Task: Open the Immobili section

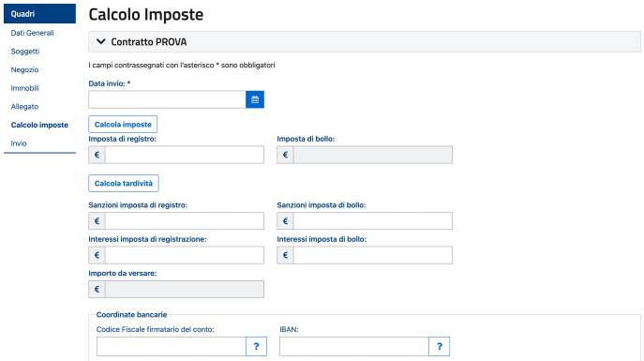Action: (24, 88)
